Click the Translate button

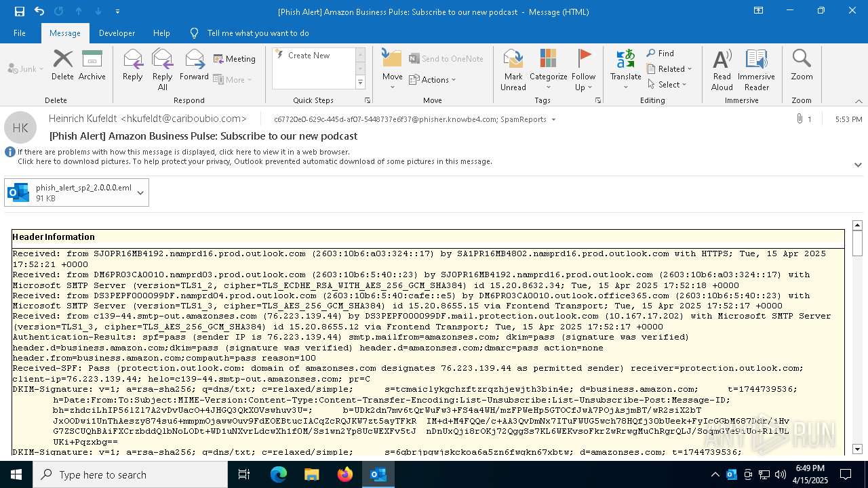coord(625,69)
